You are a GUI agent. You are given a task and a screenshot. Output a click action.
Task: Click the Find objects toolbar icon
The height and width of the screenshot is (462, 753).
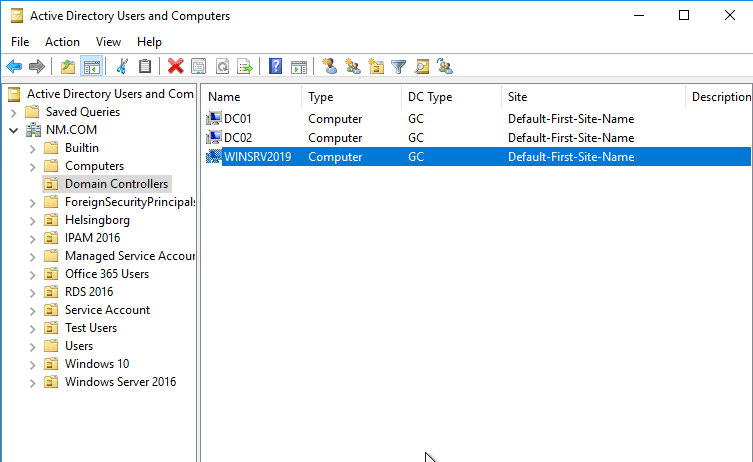click(422, 66)
